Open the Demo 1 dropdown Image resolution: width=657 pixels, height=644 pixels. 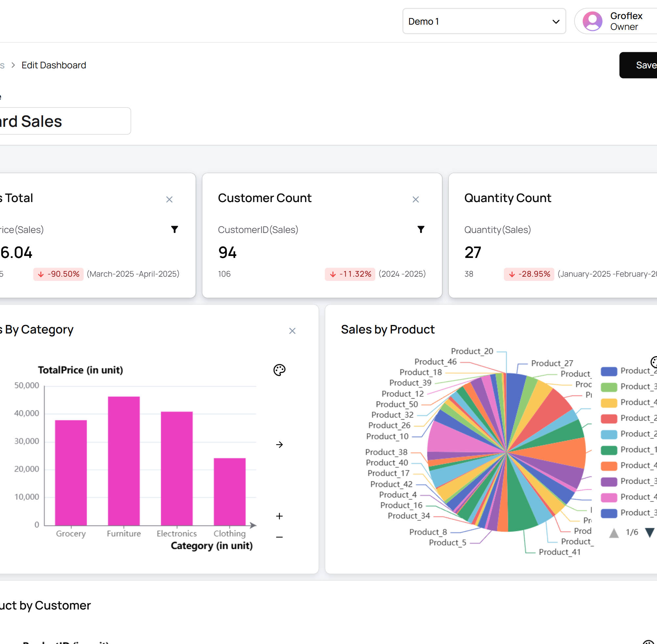click(484, 21)
